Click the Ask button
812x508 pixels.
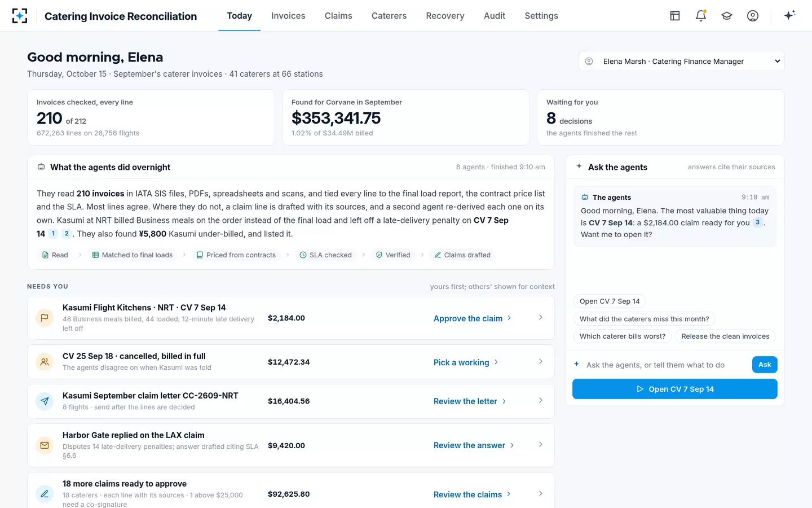[x=765, y=365]
